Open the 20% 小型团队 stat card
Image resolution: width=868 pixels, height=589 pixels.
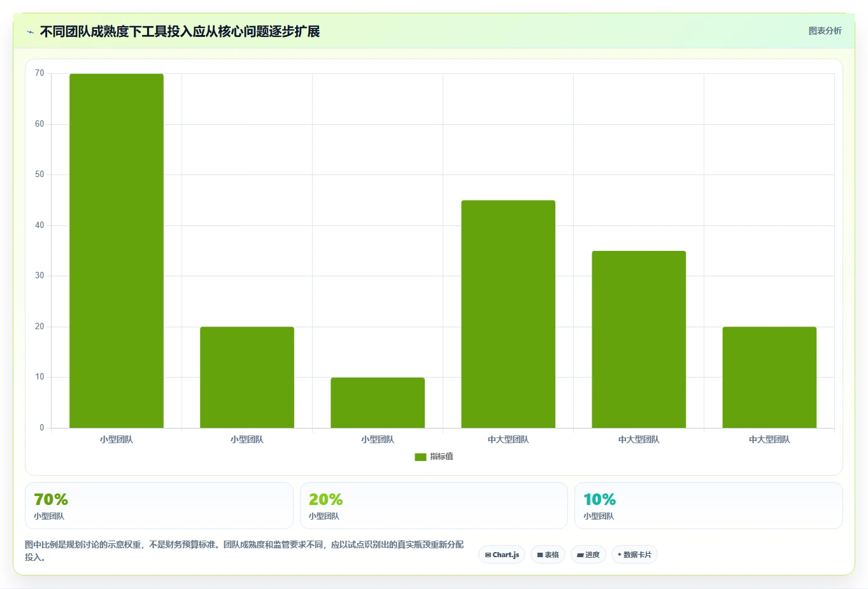tap(434, 506)
